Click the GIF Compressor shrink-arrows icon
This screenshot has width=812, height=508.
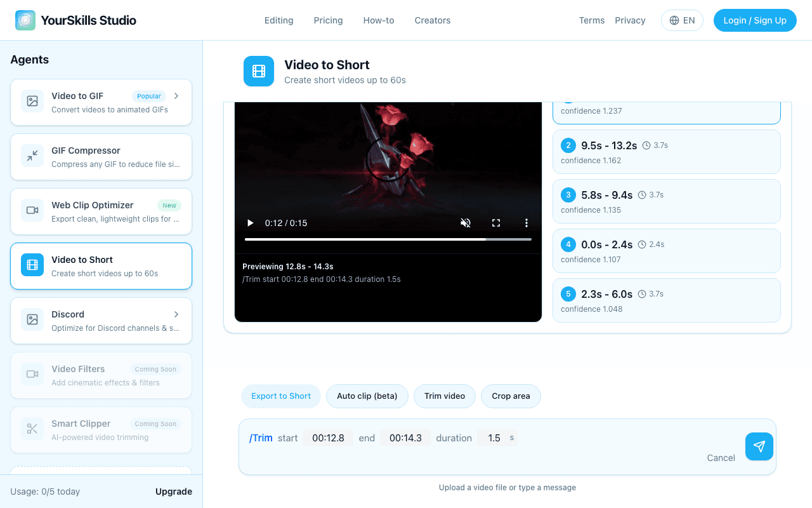click(32, 156)
